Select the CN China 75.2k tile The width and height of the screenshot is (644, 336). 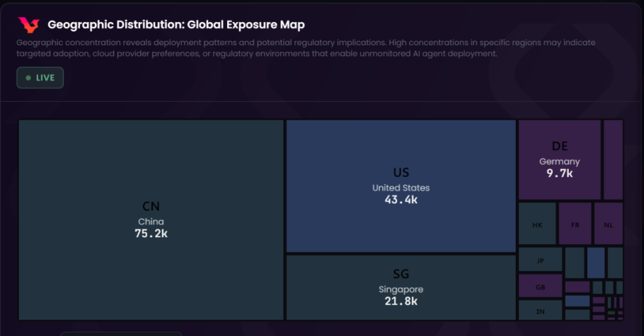151,219
